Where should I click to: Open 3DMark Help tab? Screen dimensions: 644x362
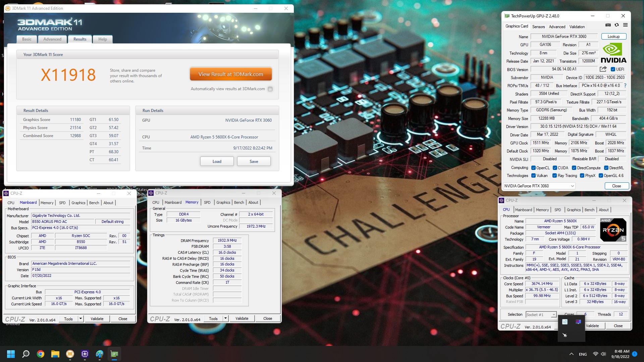click(x=103, y=39)
